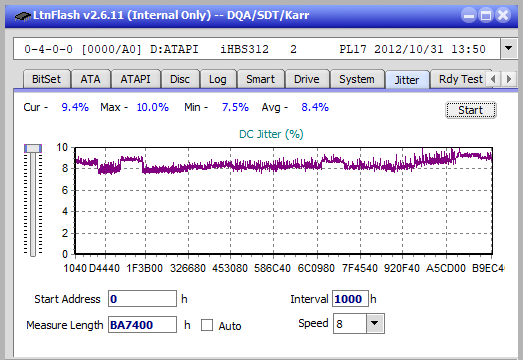
Task: Select the Jitter tab
Action: (x=407, y=80)
